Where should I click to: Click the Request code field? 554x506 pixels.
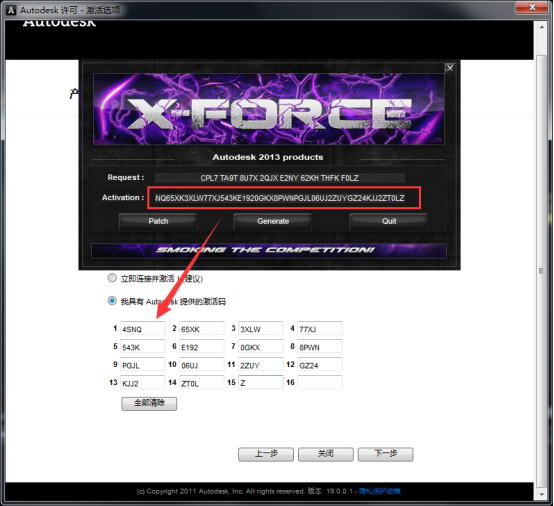279,178
